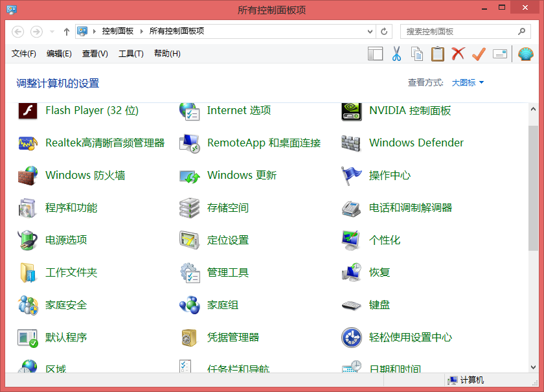Click the window system icon in title bar
The image size is (544, 392).
coord(12,9)
